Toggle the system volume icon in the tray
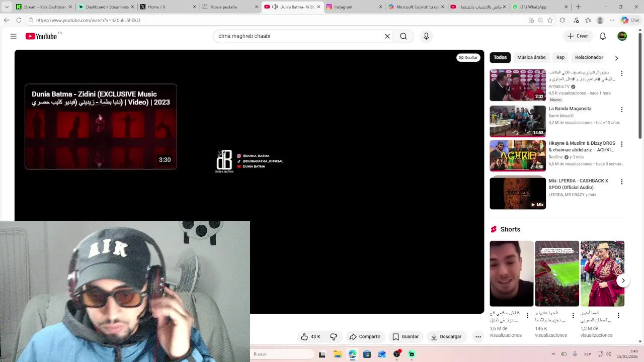The width and height of the screenshot is (644, 362). pos(608,354)
